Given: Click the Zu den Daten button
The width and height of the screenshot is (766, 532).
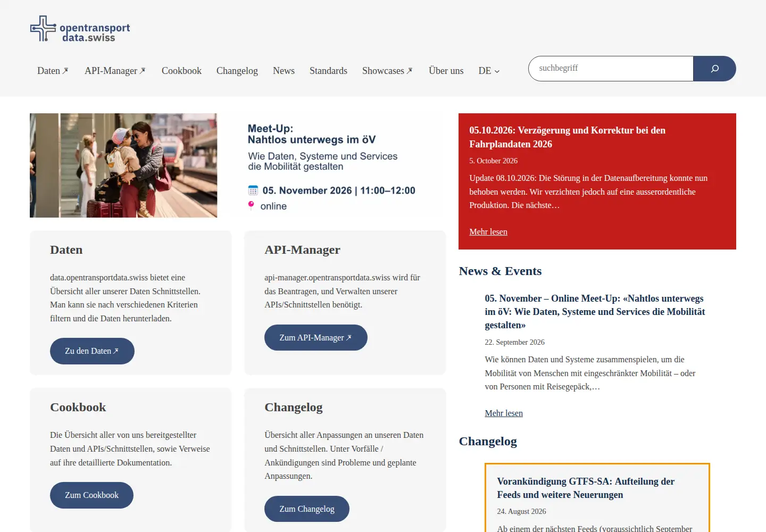Looking at the screenshot, I should tap(92, 351).
